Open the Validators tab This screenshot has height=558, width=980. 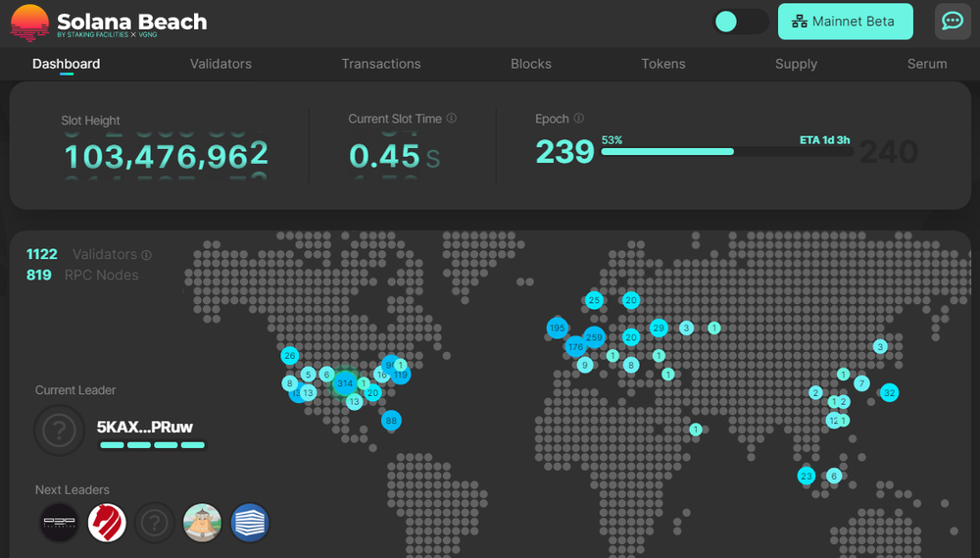(x=220, y=64)
